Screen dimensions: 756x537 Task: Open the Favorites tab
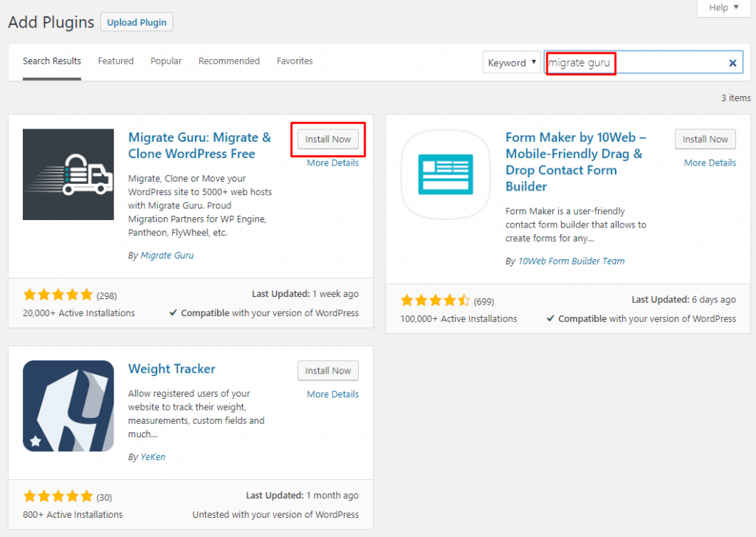295,61
